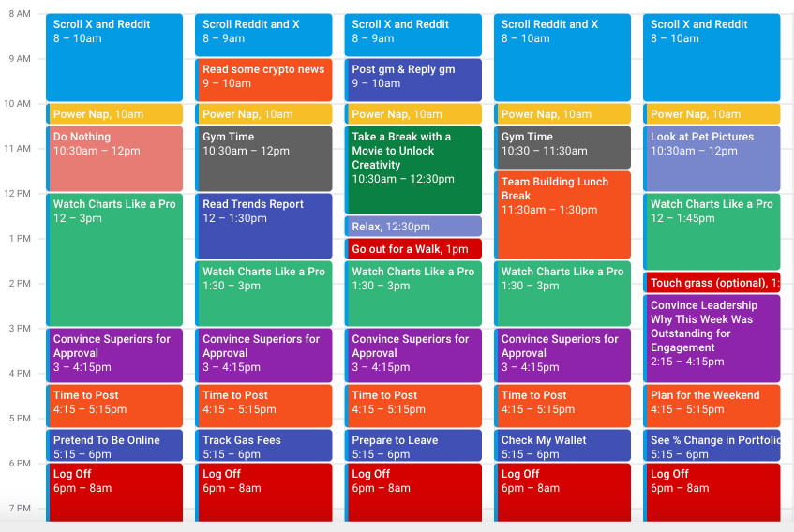Click Log Off below Pretend To Be Online
This screenshot has width=794, height=532.
[114, 493]
